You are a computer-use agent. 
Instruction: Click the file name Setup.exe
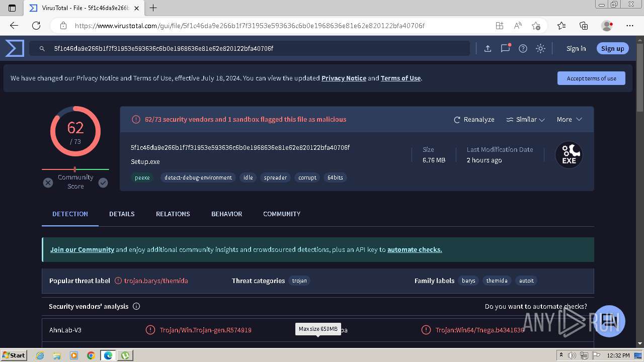tap(145, 161)
